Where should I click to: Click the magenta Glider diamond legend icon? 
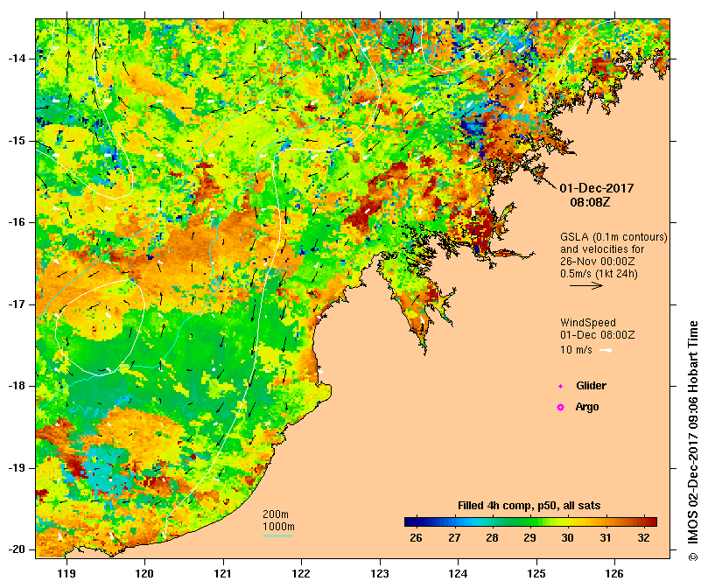[x=560, y=386]
